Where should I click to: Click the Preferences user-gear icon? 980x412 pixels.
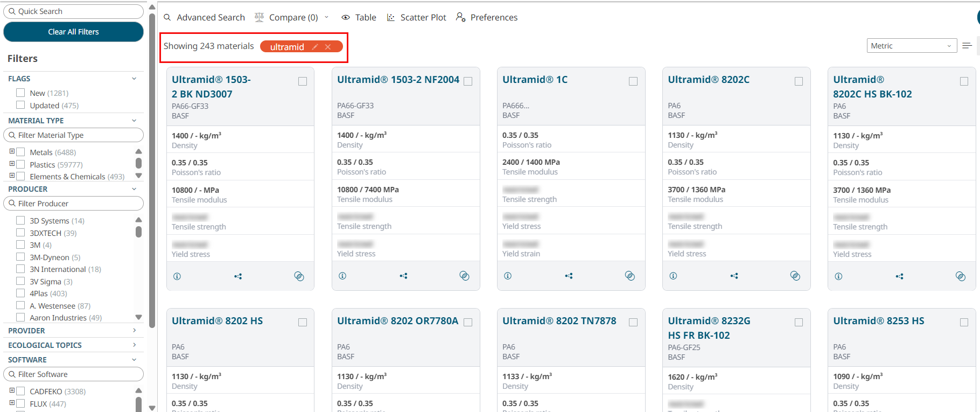point(460,17)
